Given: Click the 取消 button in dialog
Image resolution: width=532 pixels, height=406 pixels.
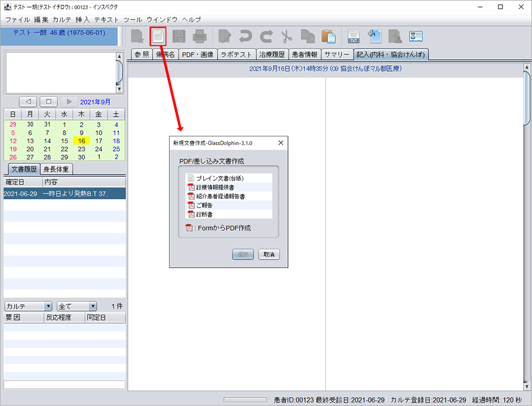Looking at the screenshot, I should pyautogui.click(x=268, y=254).
